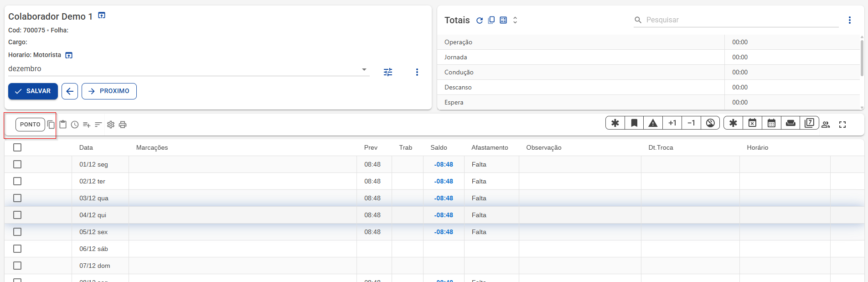Image resolution: width=868 pixels, height=282 pixels.
Task: Click the Dt.Troca column header
Action: click(x=661, y=147)
